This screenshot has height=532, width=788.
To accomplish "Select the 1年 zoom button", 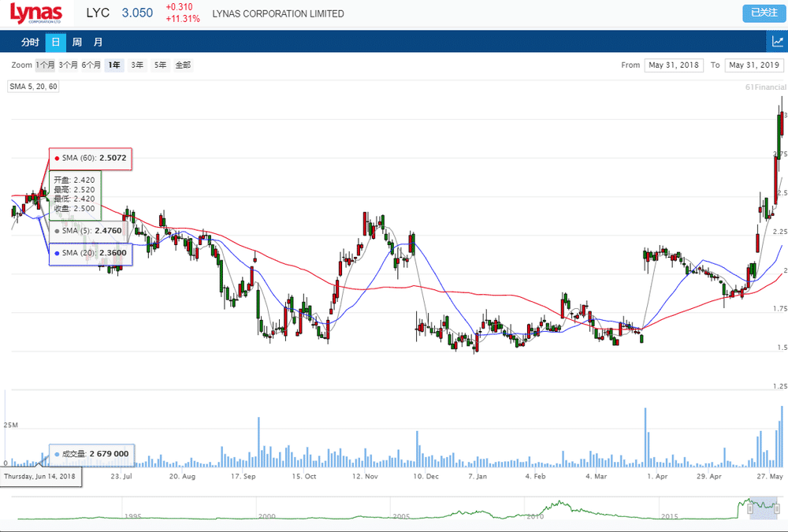I will click(114, 65).
